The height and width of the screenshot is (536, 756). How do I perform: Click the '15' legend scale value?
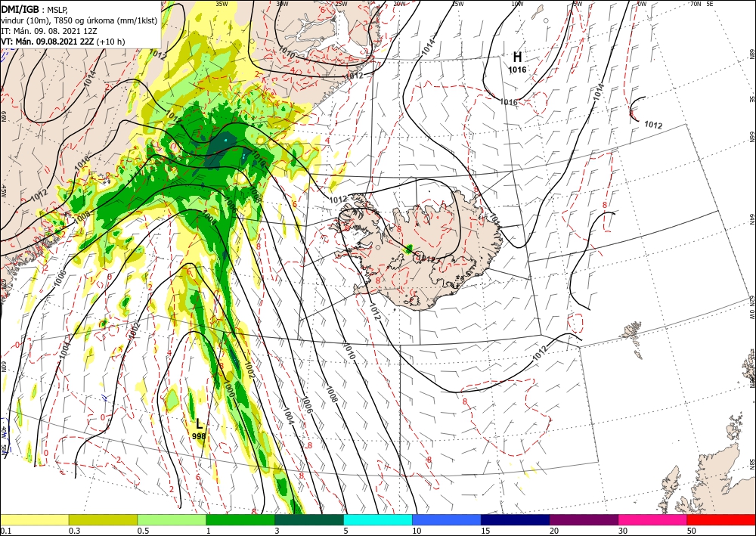[485, 531]
